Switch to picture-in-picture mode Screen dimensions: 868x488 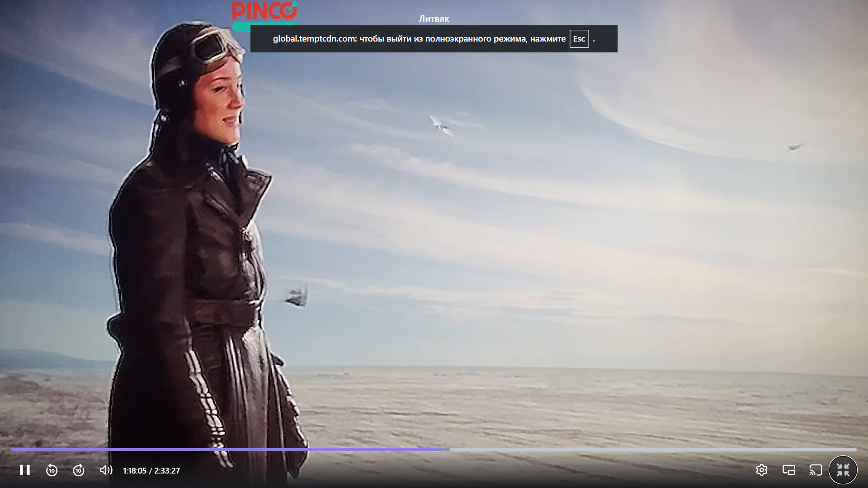[789, 470]
